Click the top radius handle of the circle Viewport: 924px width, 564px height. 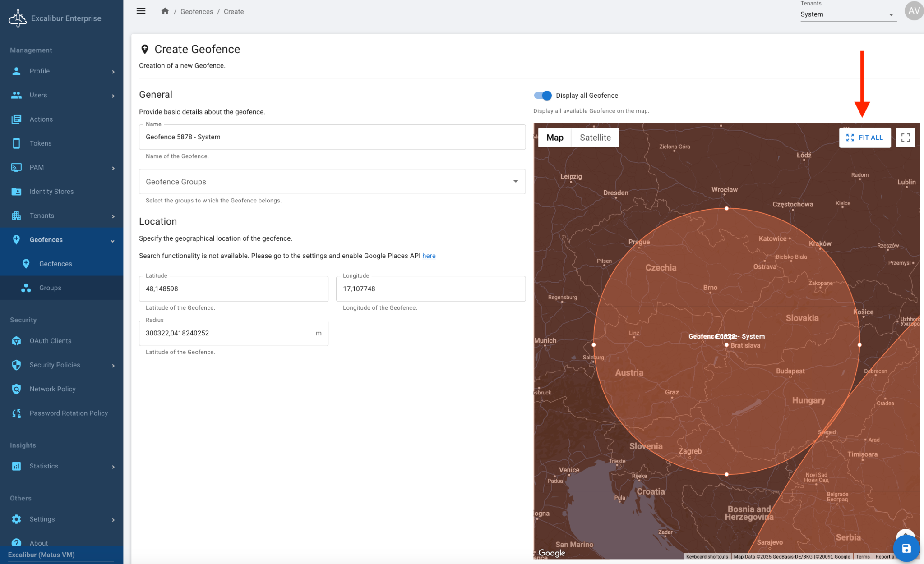[726, 208]
